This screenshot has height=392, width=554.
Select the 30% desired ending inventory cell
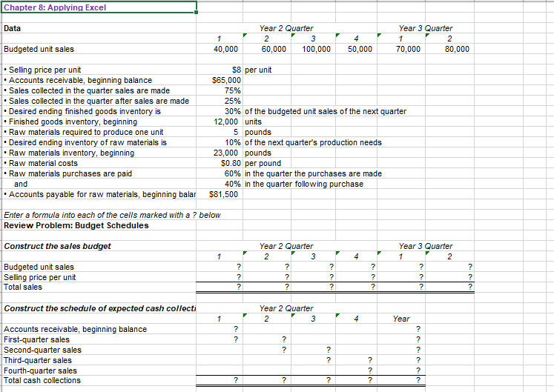pos(220,111)
